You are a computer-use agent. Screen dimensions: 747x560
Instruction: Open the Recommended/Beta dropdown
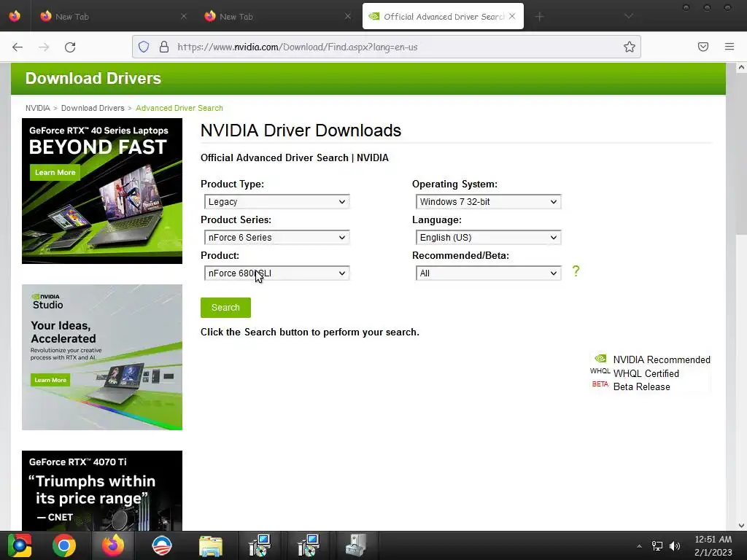(488, 273)
